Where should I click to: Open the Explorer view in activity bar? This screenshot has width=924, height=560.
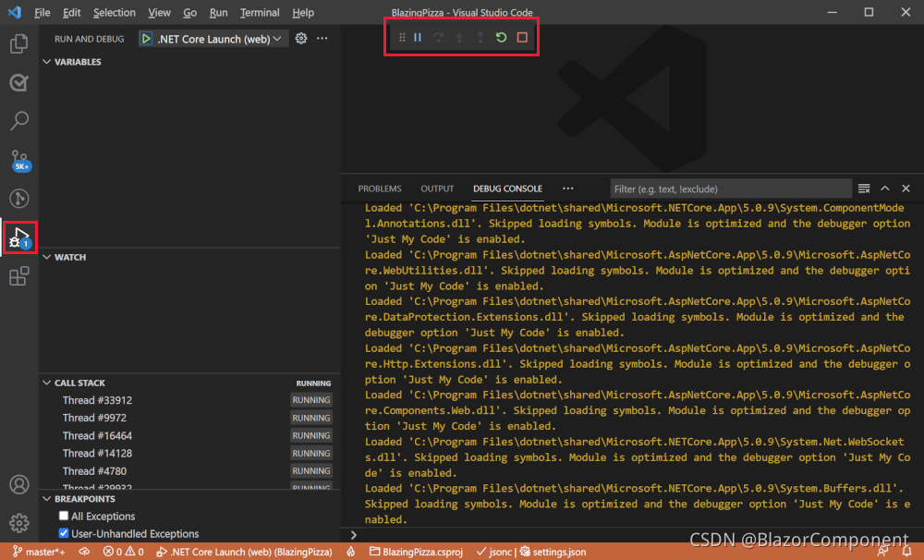pyautogui.click(x=18, y=43)
